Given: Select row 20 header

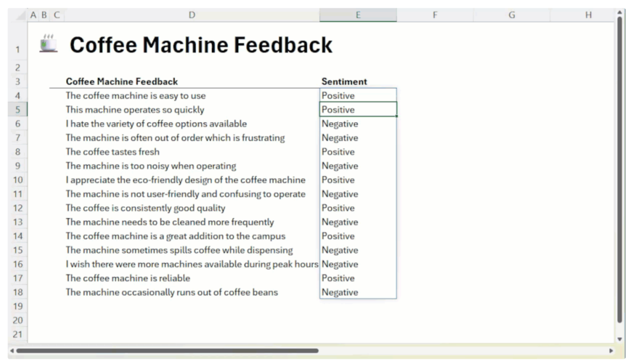Looking at the screenshot, I should tap(18, 321).
